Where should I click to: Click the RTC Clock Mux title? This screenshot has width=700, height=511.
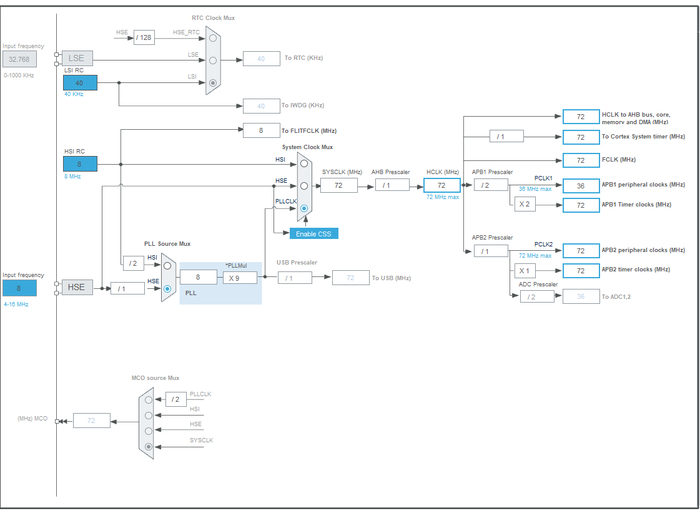tap(213, 18)
